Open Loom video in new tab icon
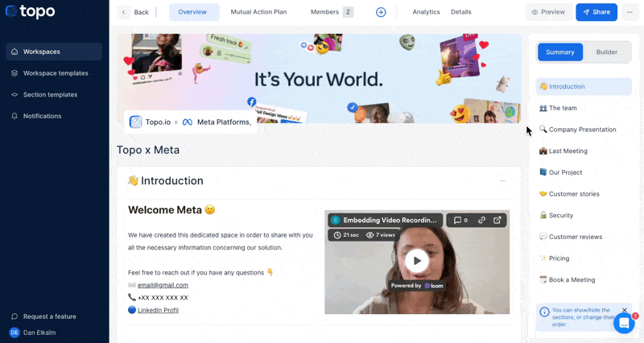 tap(497, 220)
